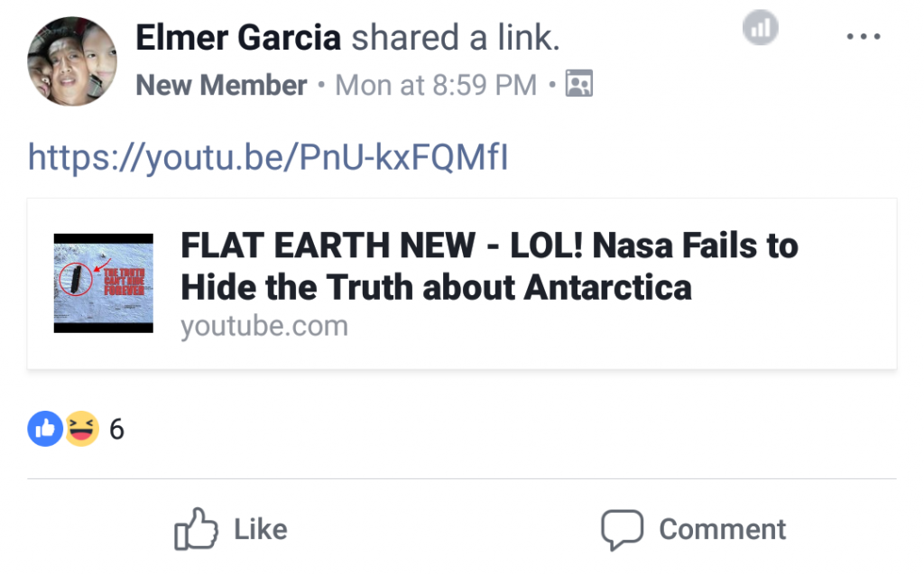
Task: Open the post insights bar chart icon
Action: 760,28
